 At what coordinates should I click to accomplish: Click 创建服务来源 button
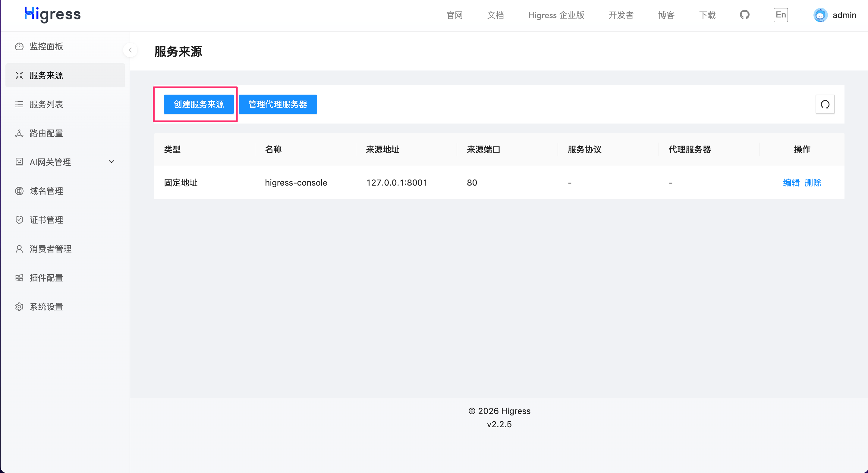click(x=199, y=105)
